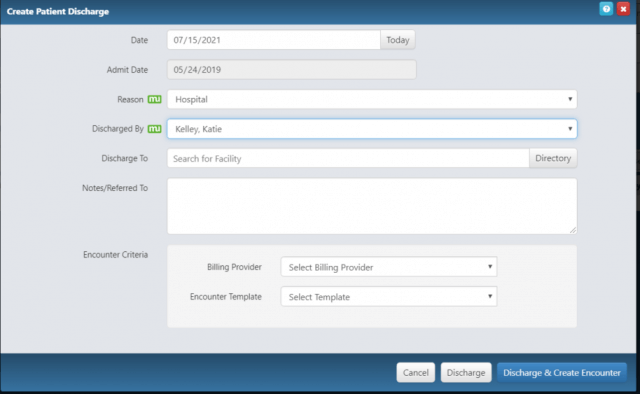Click the Encounter Template label

tap(226, 297)
